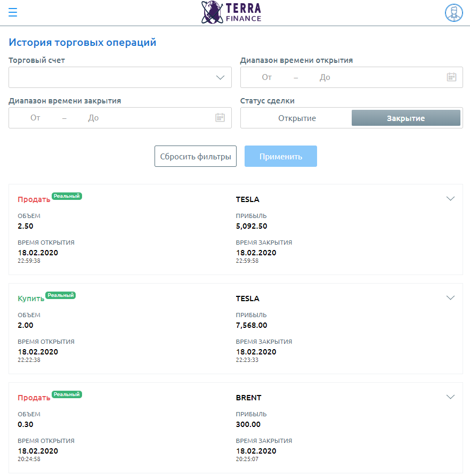The width and height of the screenshot is (470, 476).
Task: Click the Применить button
Action: pyautogui.click(x=281, y=156)
